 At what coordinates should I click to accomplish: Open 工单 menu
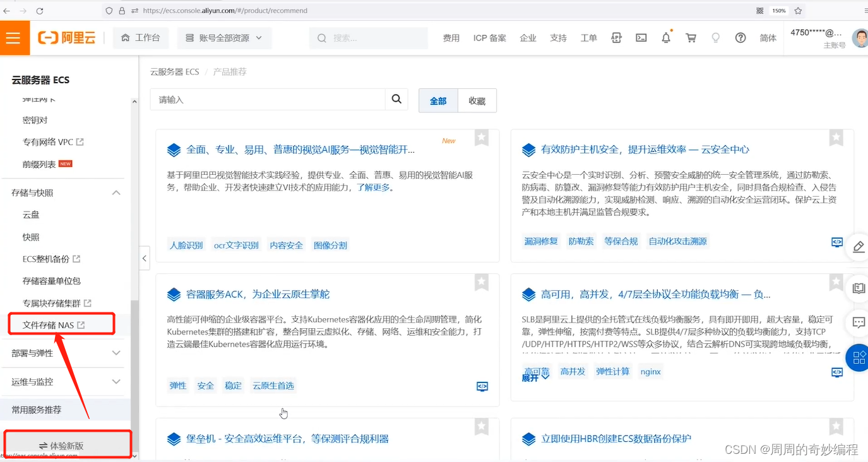589,38
